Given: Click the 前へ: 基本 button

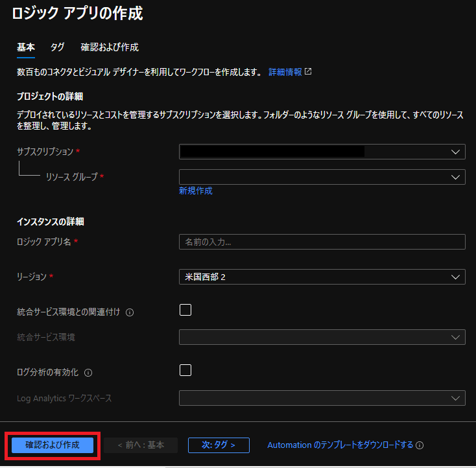Looking at the screenshot, I should point(141,445).
